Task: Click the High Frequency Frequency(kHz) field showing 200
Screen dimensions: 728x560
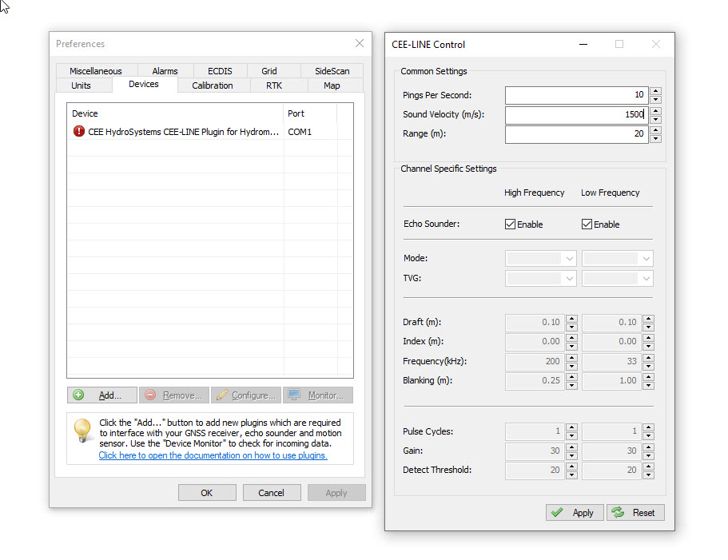Action: 535,361
